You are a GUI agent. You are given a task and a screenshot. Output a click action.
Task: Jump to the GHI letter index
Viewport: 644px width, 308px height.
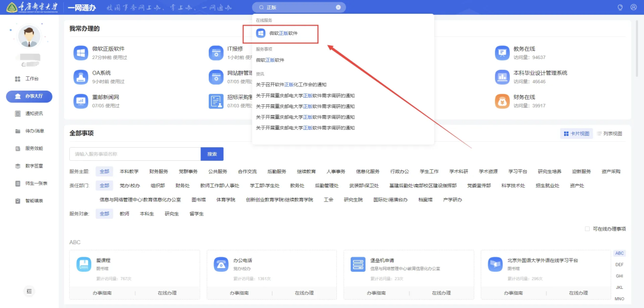(x=620, y=276)
